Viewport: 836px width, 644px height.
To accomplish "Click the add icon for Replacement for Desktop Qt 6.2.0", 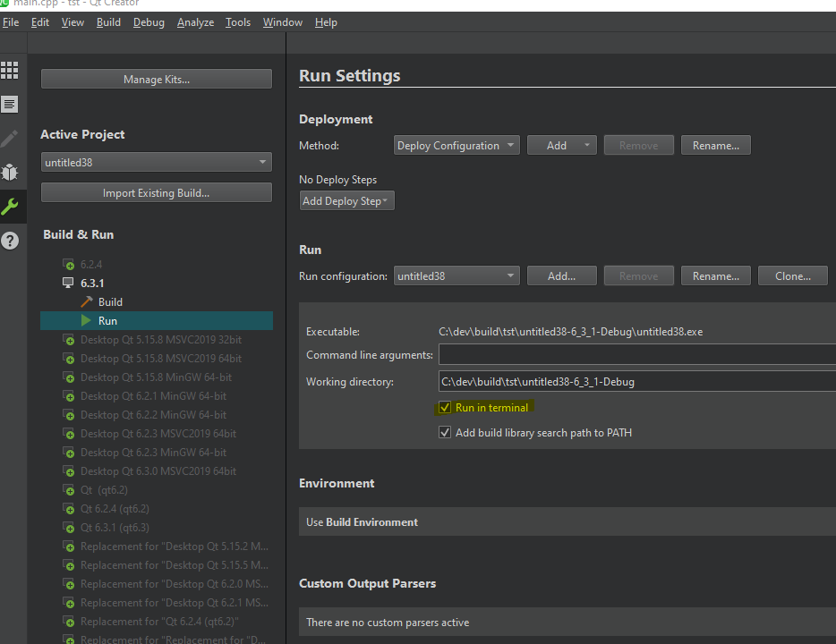I will coord(68,584).
